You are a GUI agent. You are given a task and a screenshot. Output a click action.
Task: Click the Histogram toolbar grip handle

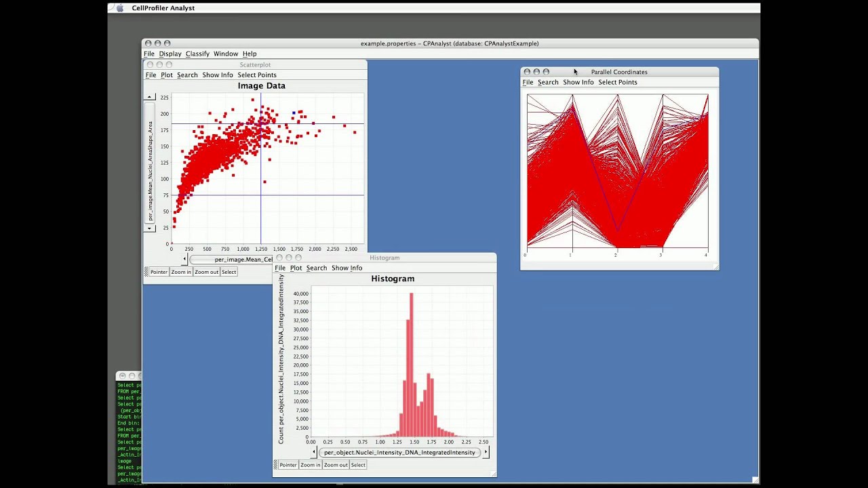276,465
